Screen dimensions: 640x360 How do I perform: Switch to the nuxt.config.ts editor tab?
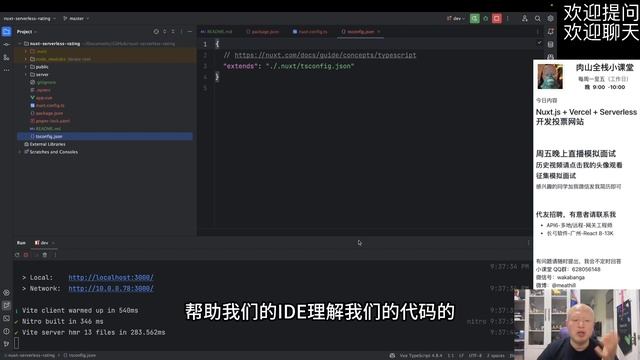[310, 31]
